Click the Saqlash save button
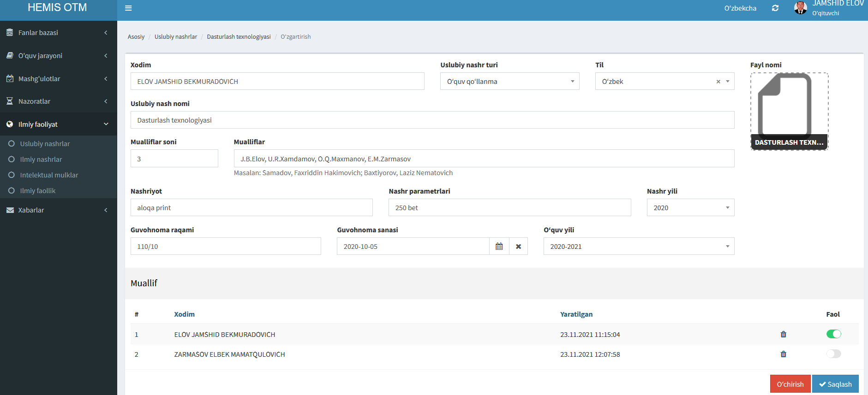868x395 pixels. click(835, 384)
